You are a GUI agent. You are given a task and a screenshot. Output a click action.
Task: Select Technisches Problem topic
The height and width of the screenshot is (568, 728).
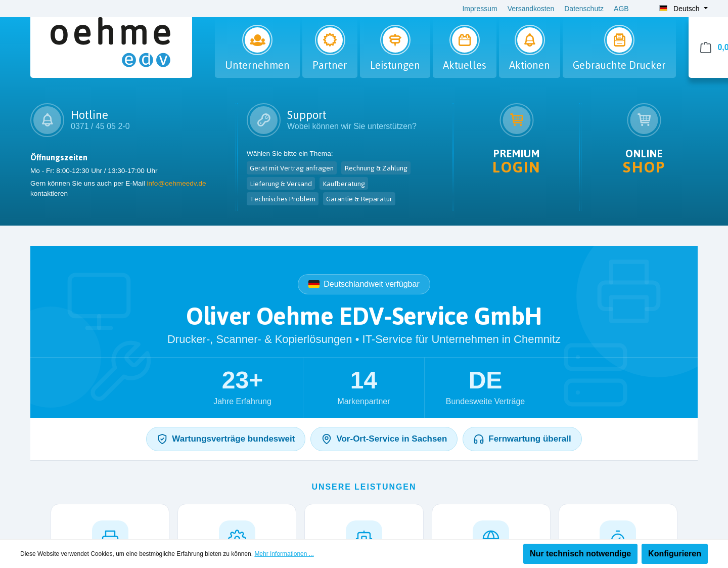[283, 199]
